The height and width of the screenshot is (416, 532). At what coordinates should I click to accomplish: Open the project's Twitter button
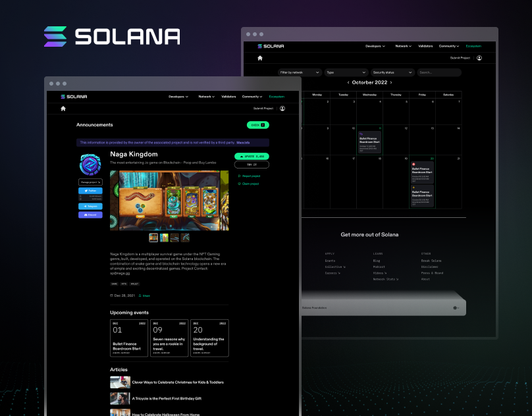tap(90, 191)
